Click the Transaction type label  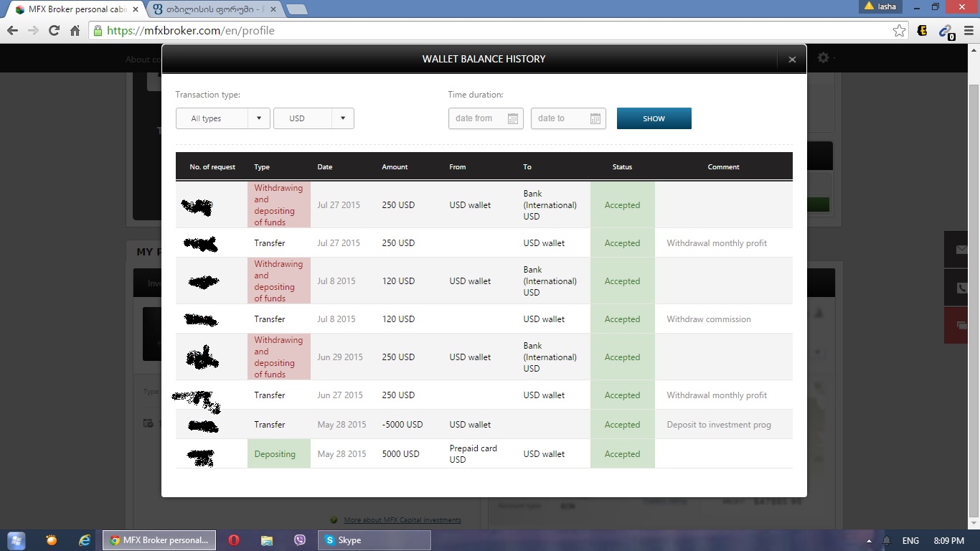tap(208, 95)
